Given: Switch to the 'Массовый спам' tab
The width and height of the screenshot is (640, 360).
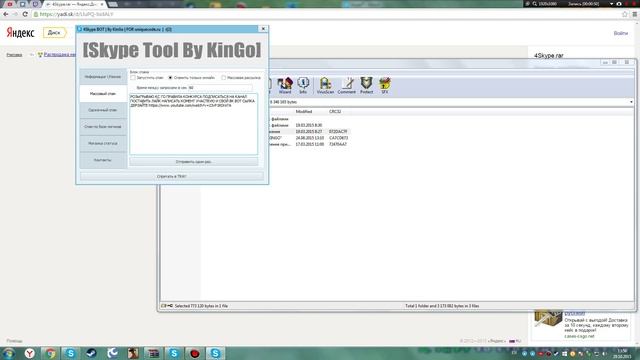Looking at the screenshot, I should click(103, 93).
